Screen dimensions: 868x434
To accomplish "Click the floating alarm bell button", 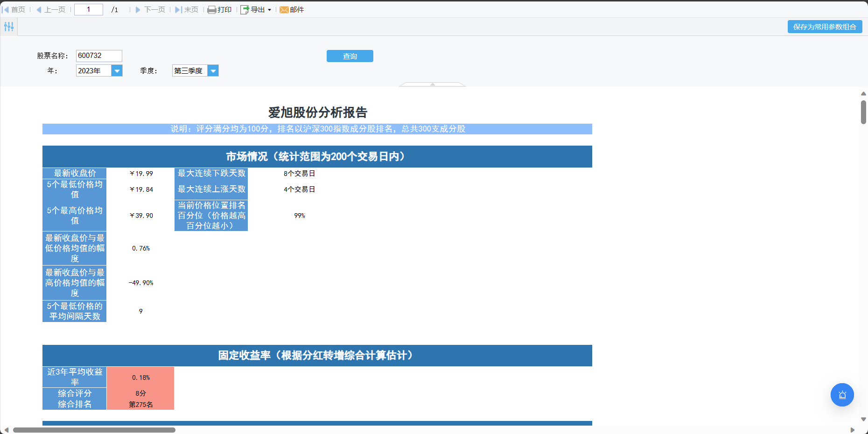I will 842,395.
